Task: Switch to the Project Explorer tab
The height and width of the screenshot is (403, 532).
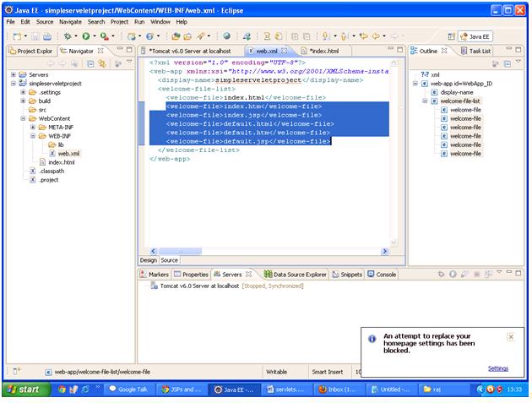Action: point(31,51)
